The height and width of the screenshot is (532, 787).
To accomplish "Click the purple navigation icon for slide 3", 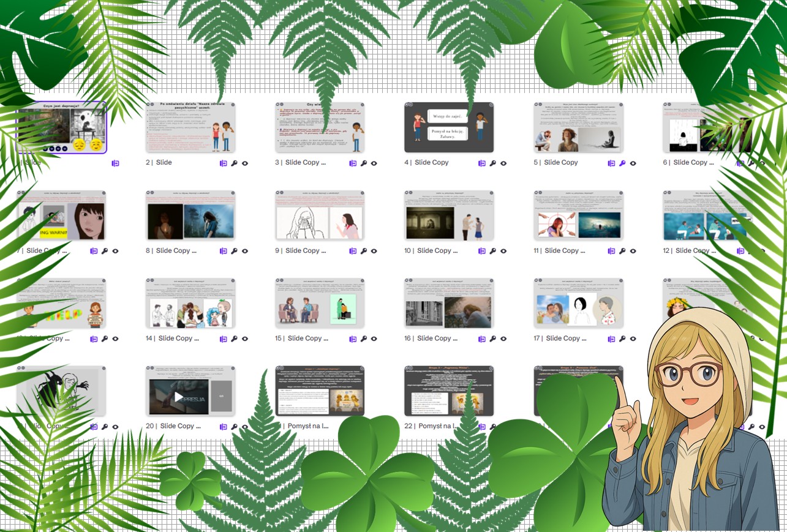I will click(353, 163).
